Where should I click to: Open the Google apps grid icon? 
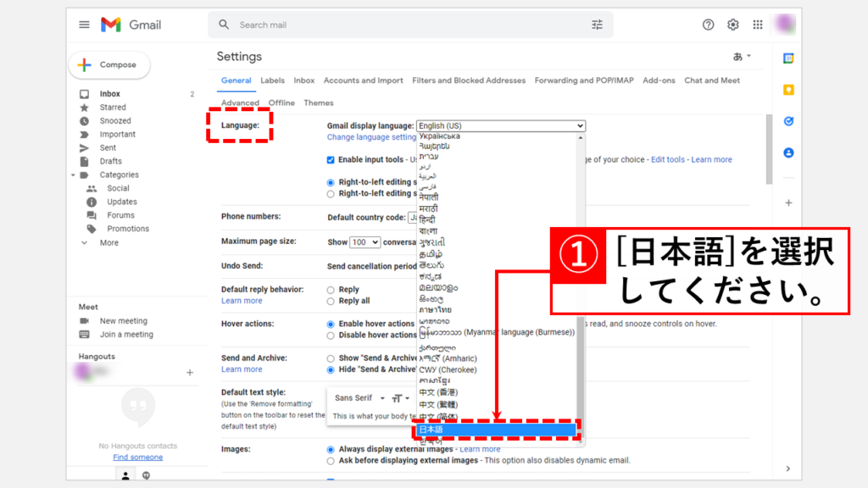pyautogui.click(x=758, y=25)
